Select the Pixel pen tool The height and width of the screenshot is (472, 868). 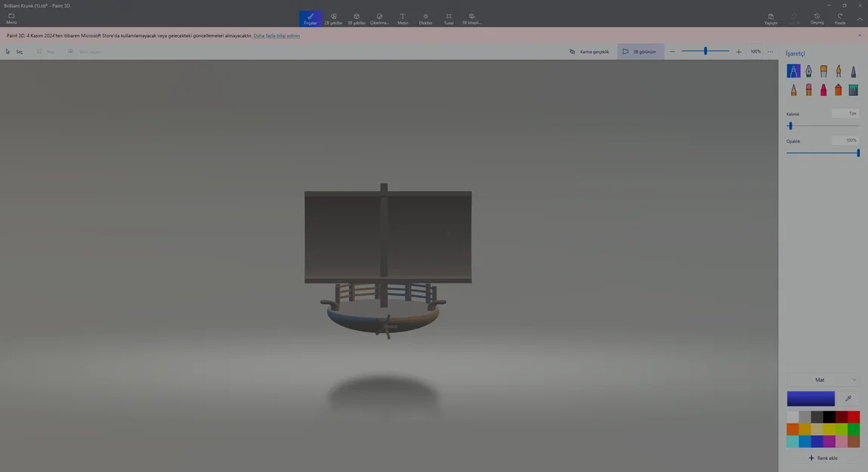(x=853, y=71)
